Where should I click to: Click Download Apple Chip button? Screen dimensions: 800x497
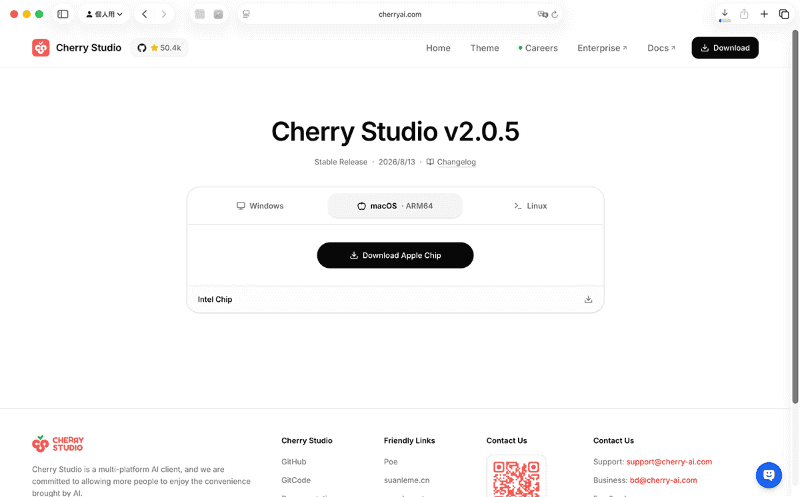point(395,255)
